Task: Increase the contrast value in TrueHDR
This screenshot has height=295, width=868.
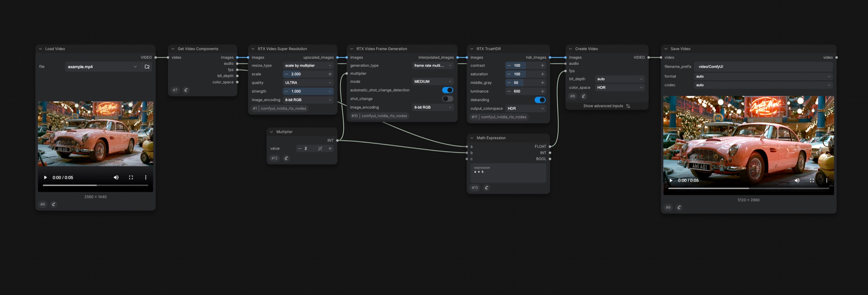Action: click(x=542, y=65)
